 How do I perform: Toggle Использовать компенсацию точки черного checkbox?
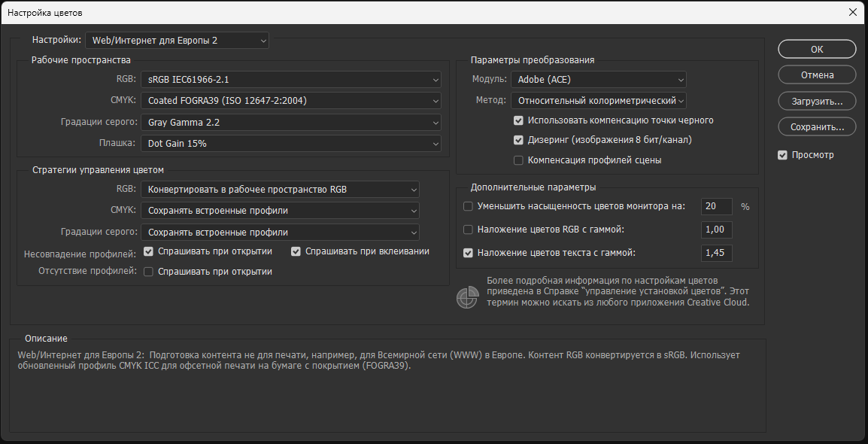[x=518, y=120]
